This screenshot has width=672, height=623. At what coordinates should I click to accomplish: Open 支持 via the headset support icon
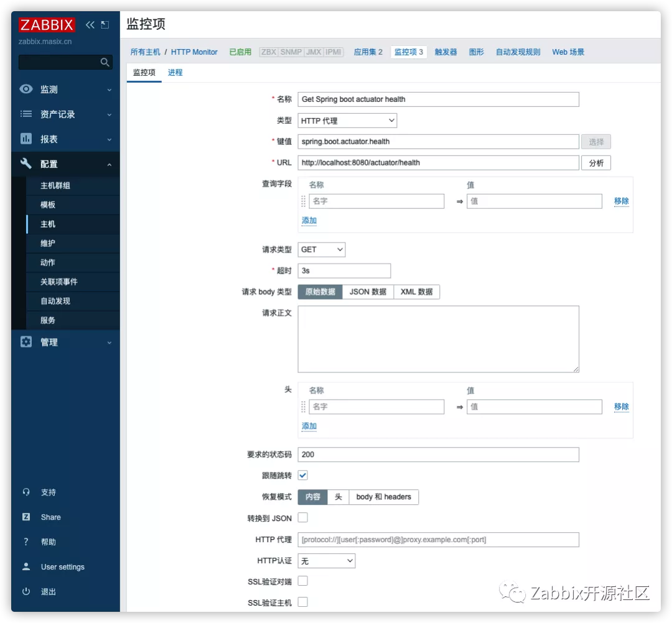pos(26,492)
